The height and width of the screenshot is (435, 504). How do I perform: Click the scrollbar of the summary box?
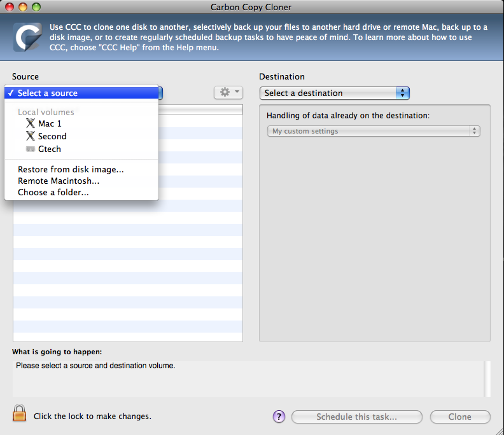[x=487, y=379]
